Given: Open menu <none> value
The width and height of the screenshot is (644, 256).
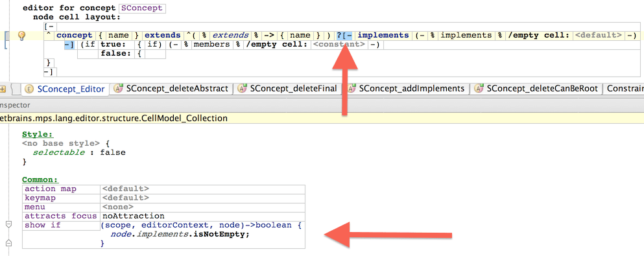Looking at the screenshot, I should pyautogui.click(x=117, y=207).
